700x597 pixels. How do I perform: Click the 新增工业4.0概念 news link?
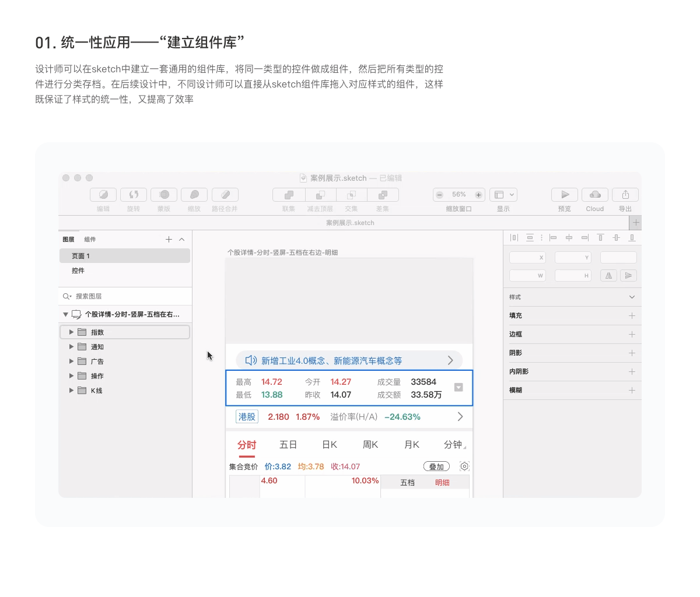tap(330, 361)
